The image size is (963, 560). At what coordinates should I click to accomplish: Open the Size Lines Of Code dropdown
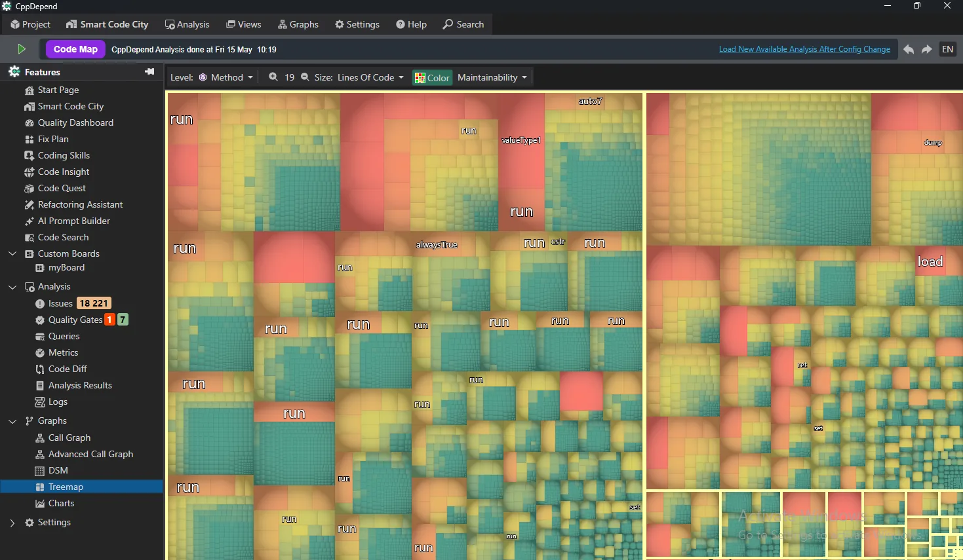coord(370,77)
